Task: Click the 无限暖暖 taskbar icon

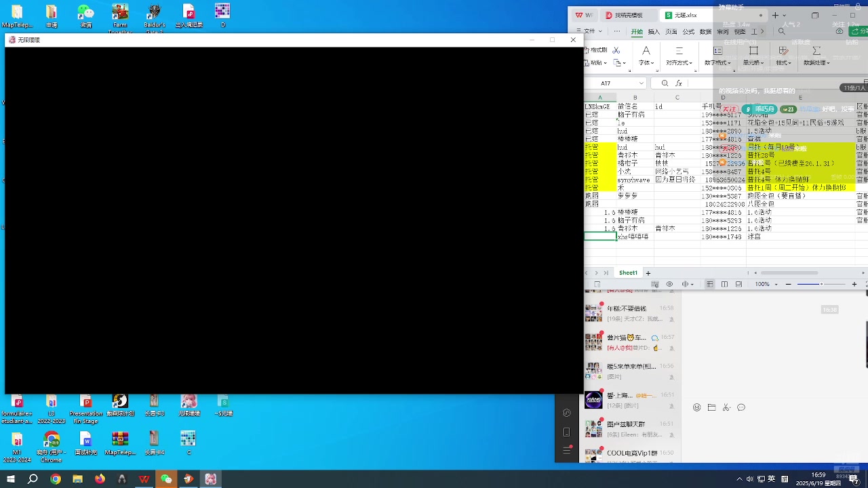Action: (210, 479)
